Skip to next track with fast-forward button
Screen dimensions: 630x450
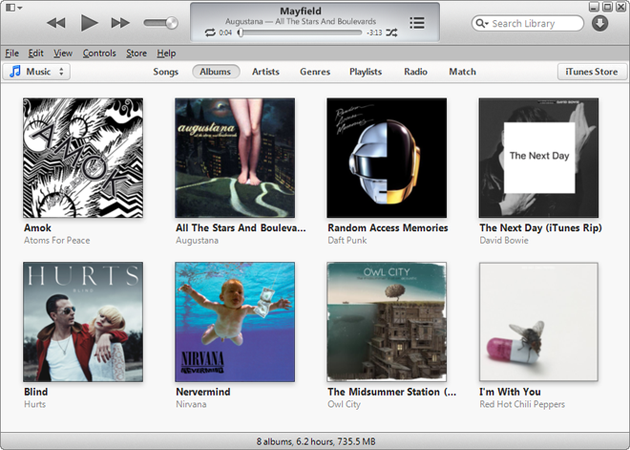pos(120,23)
